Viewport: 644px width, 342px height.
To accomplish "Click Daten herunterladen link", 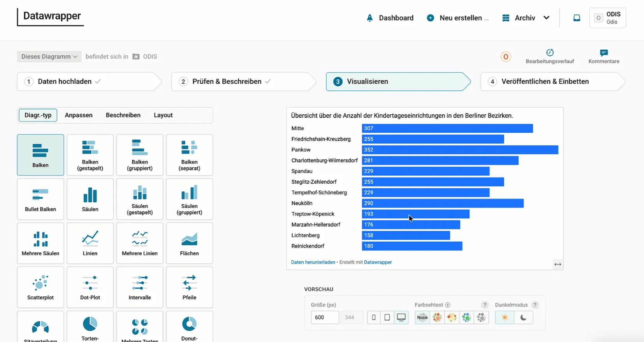I will tap(313, 262).
